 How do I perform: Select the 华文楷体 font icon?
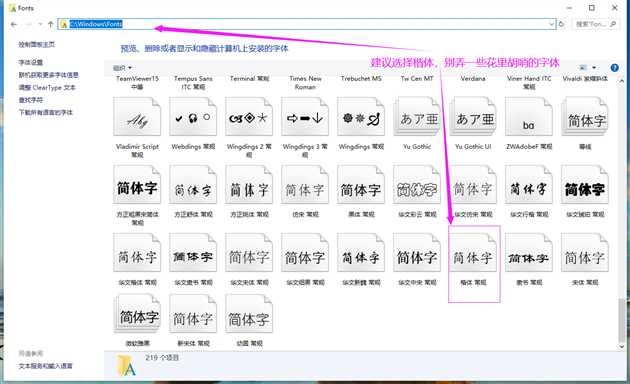(137, 253)
